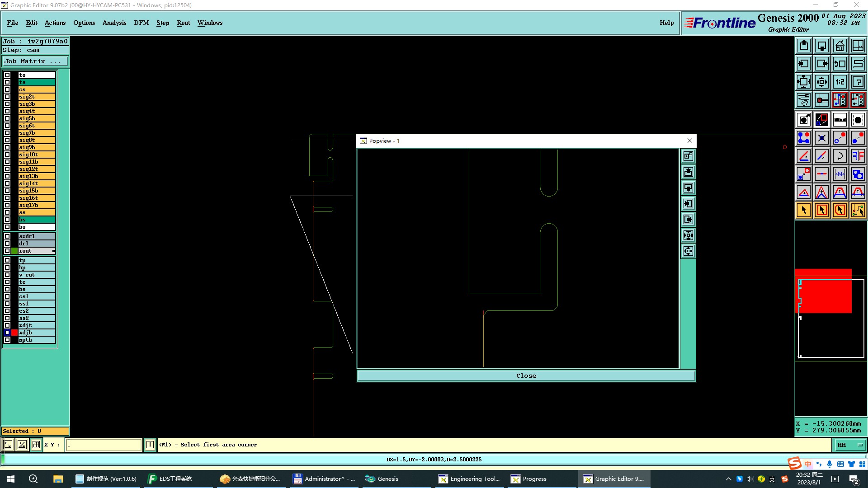Image resolution: width=868 pixels, height=488 pixels.
Task: Select the ruler measure tool
Action: 840,120
